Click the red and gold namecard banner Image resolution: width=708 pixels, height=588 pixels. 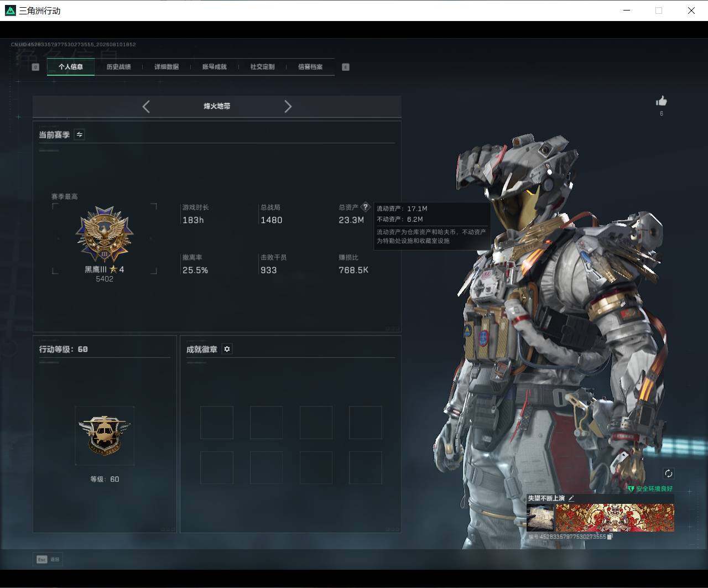tap(615, 518)
